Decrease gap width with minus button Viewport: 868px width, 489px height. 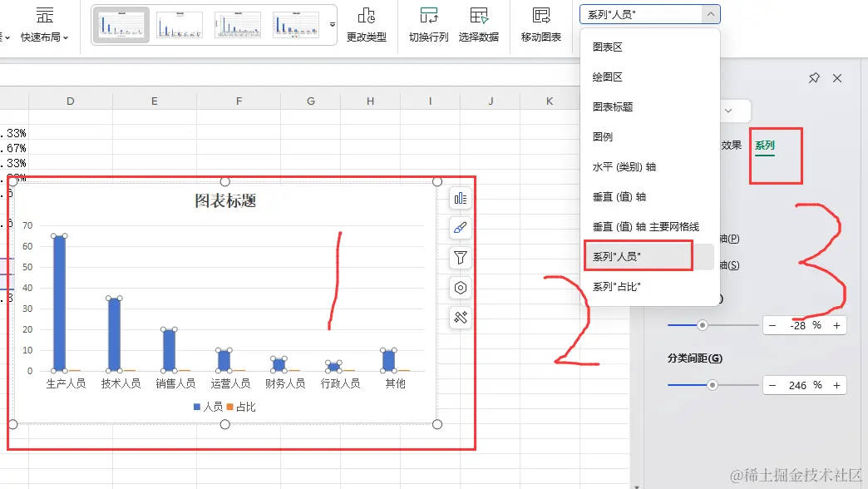(x=772, y=385)
